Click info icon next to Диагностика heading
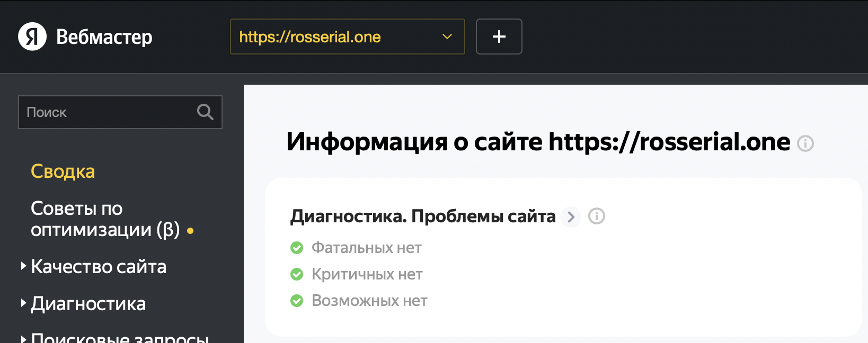Viewport: 868px width, 343px height. click(x=597, y=216)
